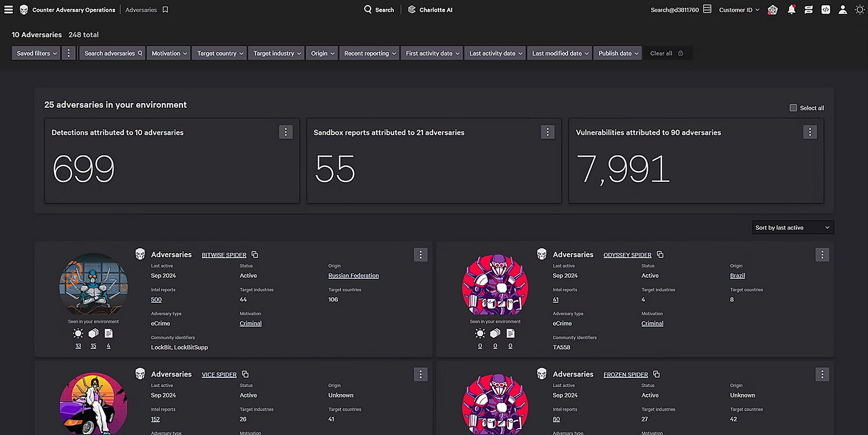The width and height of the screenshot is (868, 435).
Task: Toggle the light/dark theme sun icon
Action: 860,10
